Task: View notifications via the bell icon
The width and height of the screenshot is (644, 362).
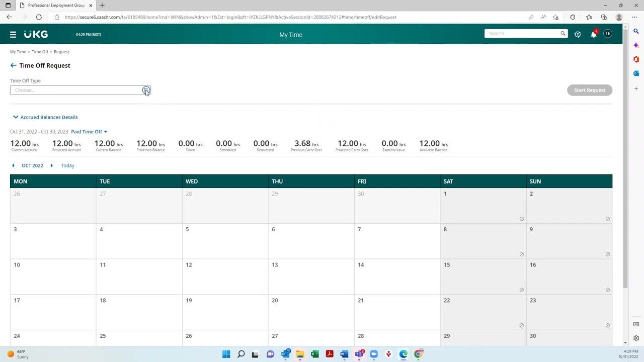Action: pos(594,34)
